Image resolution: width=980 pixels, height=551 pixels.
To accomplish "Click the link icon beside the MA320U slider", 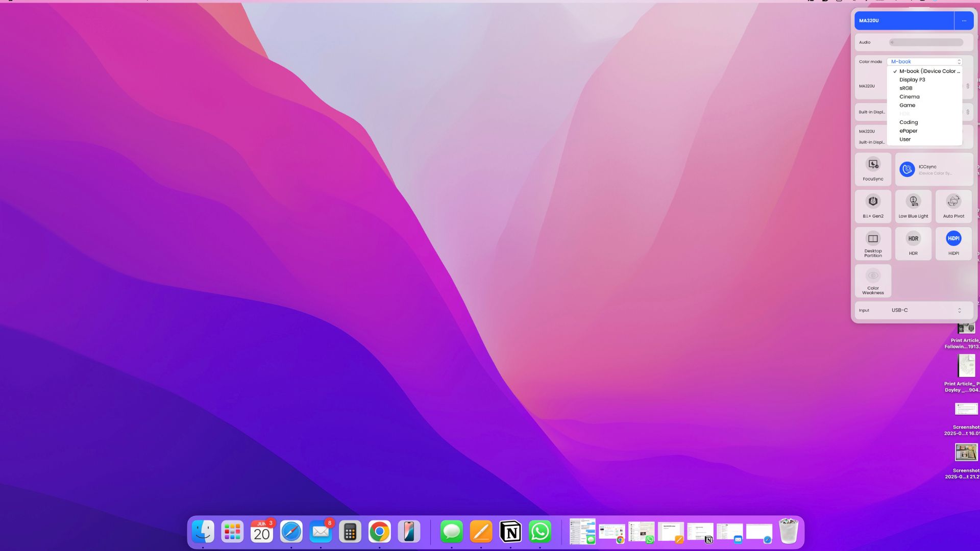I will pyautogui.click(x=968, y=86).
